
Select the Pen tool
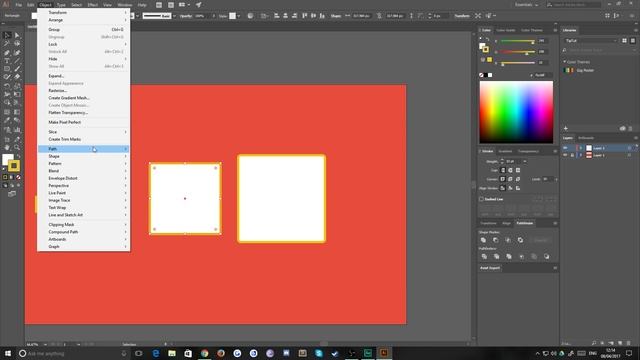pos(7,53)
